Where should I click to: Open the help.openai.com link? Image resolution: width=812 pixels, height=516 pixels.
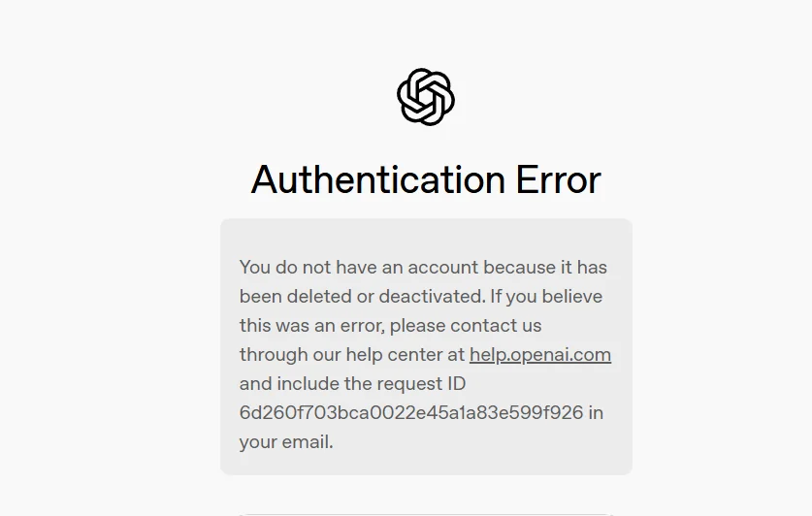[539, 354]
